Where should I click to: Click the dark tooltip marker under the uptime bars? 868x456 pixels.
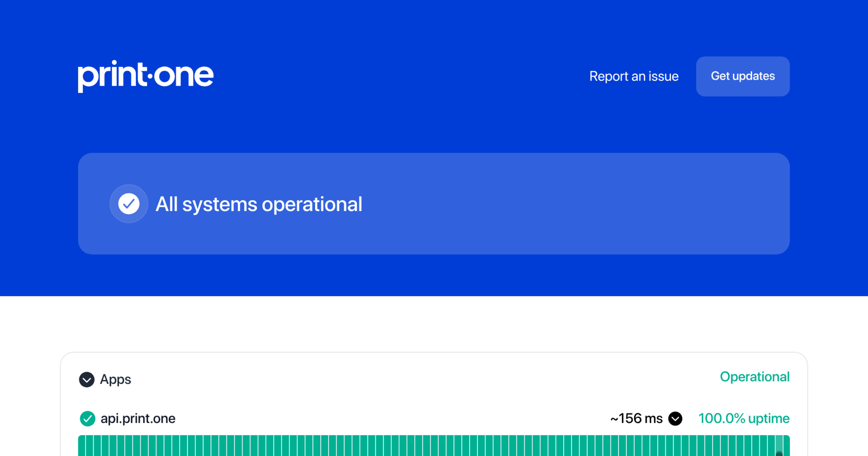779,453
